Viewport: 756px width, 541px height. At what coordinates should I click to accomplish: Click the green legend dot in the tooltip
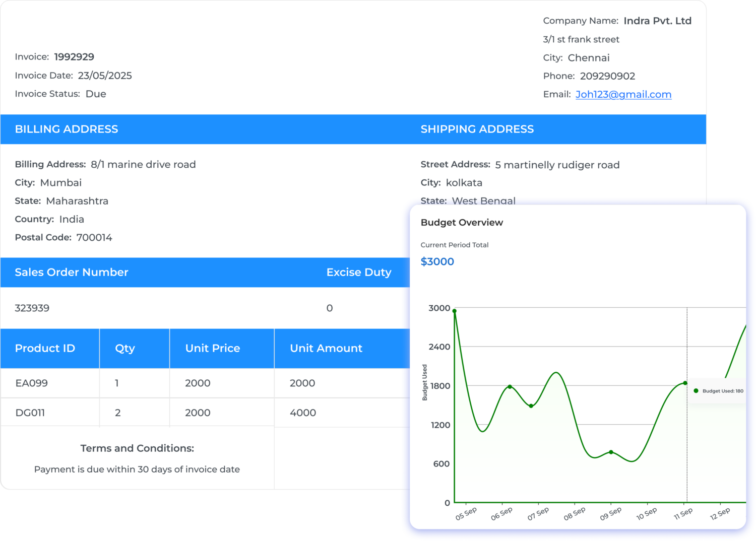[x=696, y=390]
